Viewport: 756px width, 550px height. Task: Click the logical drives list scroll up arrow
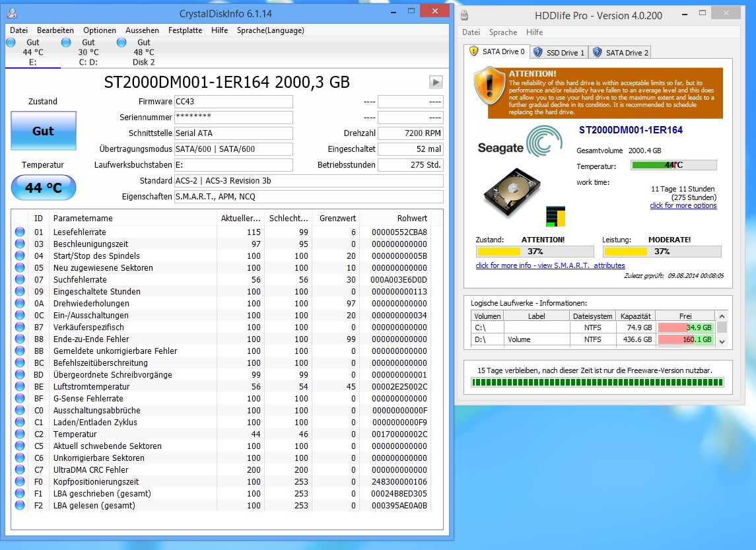coord(722,316)
